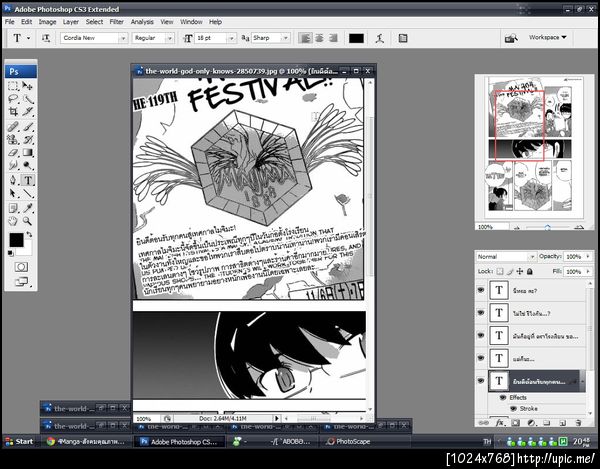Select the Hand tool
The height and width of the screenshot is (469, 600).
(x=13, y=221)
